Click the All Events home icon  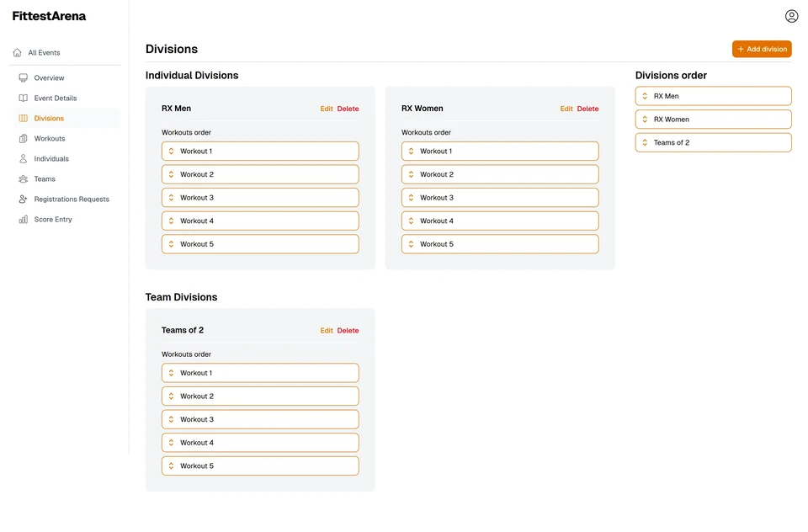coord(18,53)
